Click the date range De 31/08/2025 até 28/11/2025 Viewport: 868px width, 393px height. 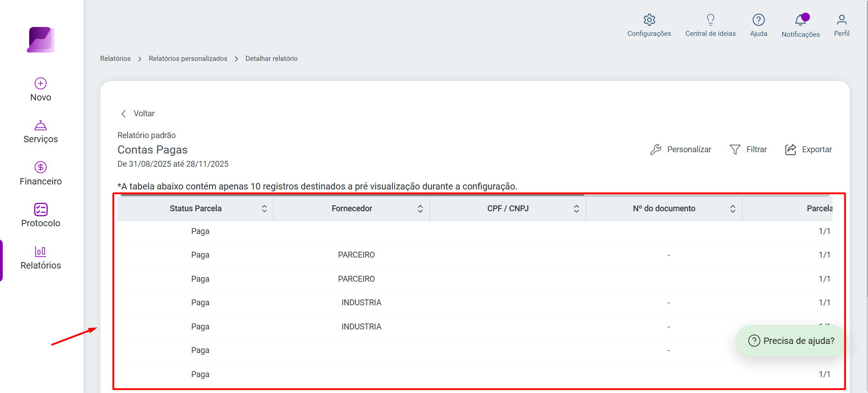click(x=173, y=164)
